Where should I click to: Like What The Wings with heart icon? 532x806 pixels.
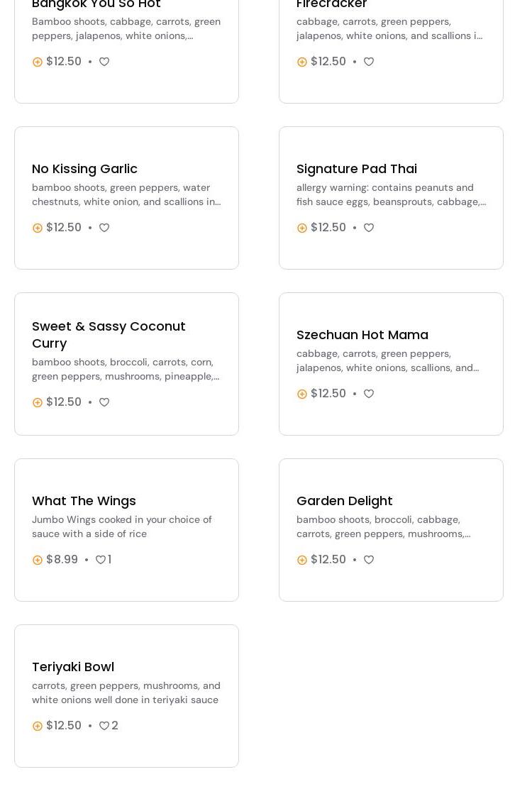101,560
